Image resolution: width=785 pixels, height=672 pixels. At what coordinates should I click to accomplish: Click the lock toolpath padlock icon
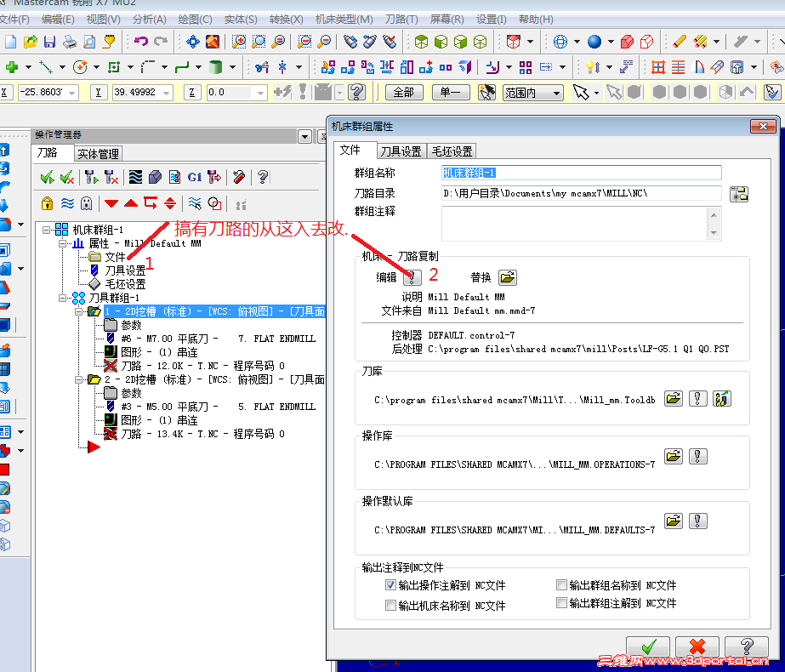[47, 203]
